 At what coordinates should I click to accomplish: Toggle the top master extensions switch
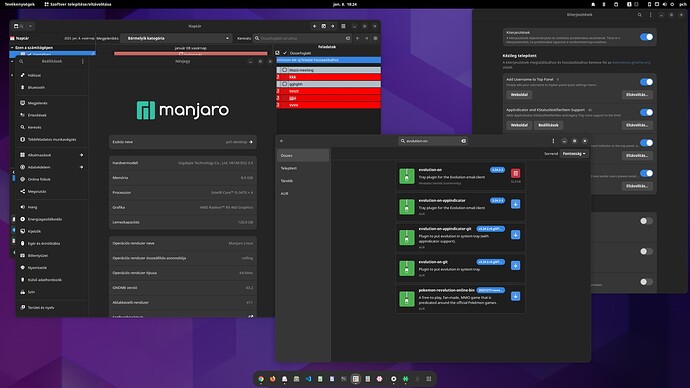pyautogui.click(x=646, y=37)
